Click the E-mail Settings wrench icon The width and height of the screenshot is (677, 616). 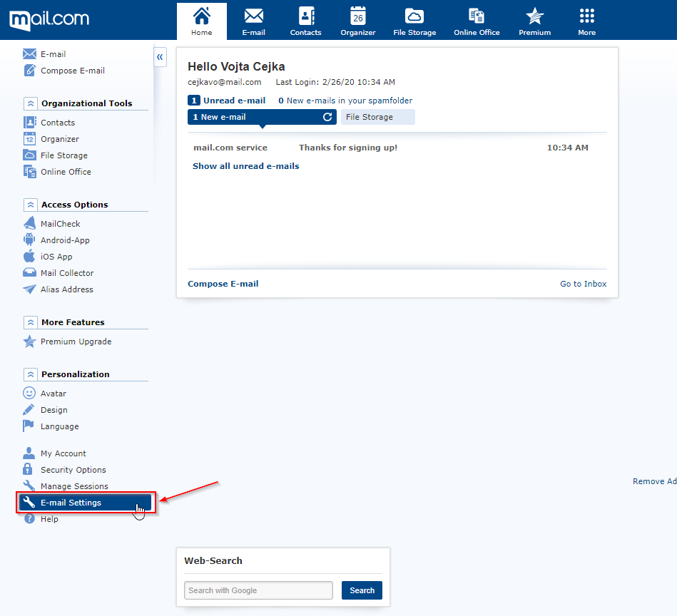[29, 502]
